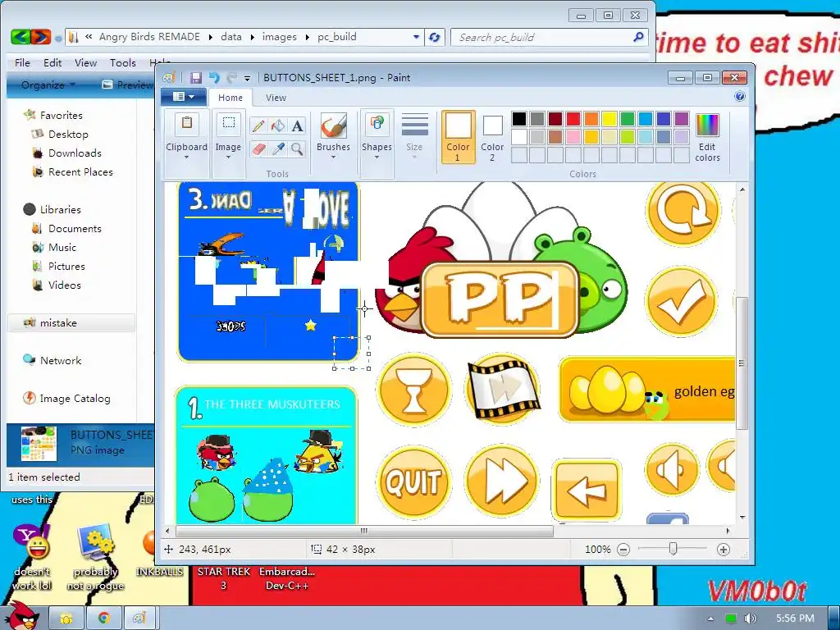
Task: Select the Color picker eyedropper tool
Action: tap(277, 148)
